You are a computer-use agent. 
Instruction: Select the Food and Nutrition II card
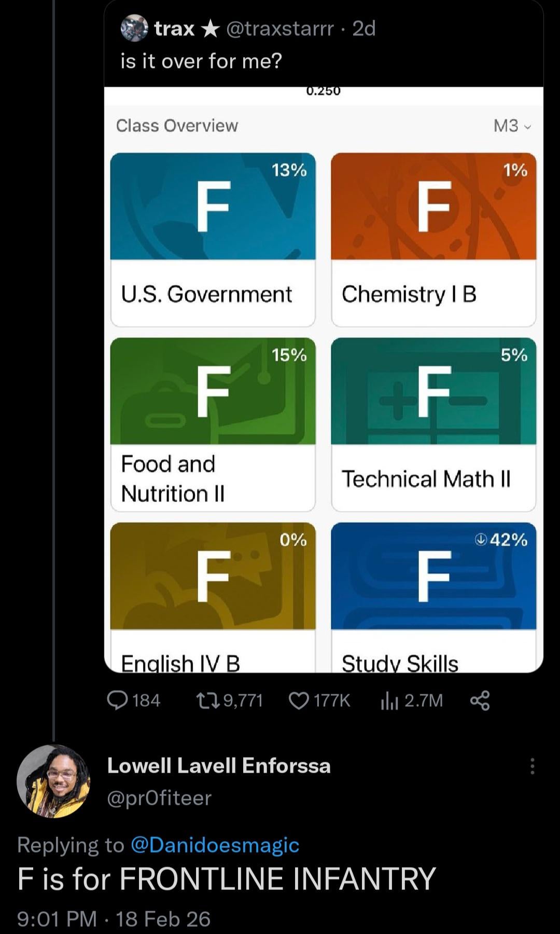coord(213,424)
